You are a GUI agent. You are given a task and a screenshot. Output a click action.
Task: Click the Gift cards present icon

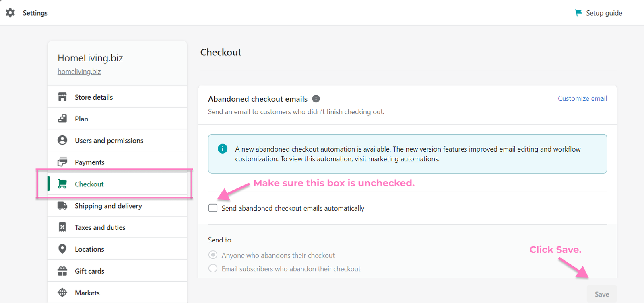[x=62, y=271]
